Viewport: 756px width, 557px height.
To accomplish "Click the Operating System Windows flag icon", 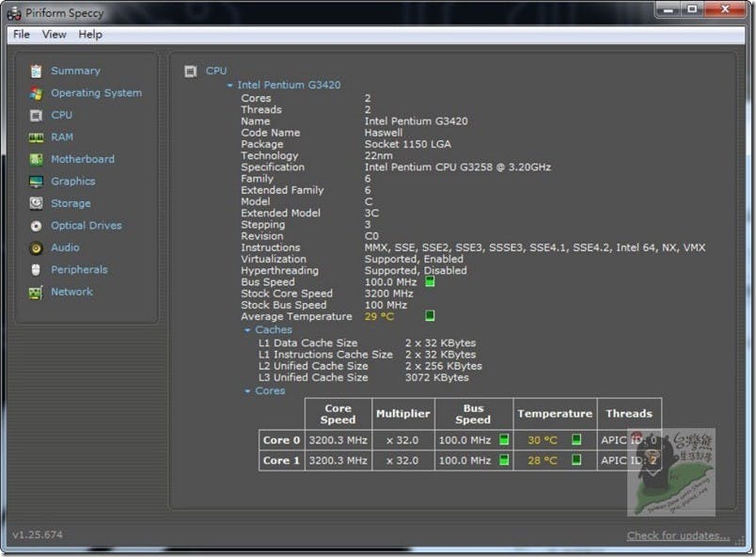I will 36,93.
